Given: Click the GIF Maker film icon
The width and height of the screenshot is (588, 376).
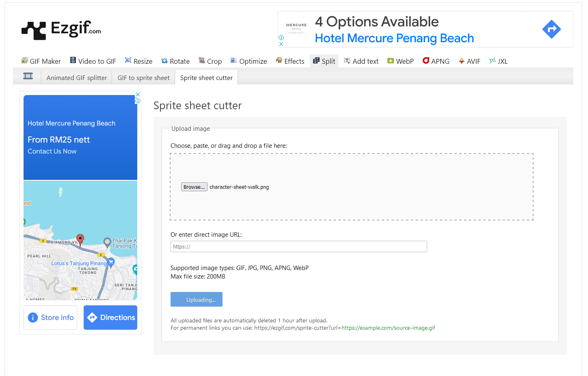Looking at the screenshot, I should pyautogui.click(x=25, y=61).
